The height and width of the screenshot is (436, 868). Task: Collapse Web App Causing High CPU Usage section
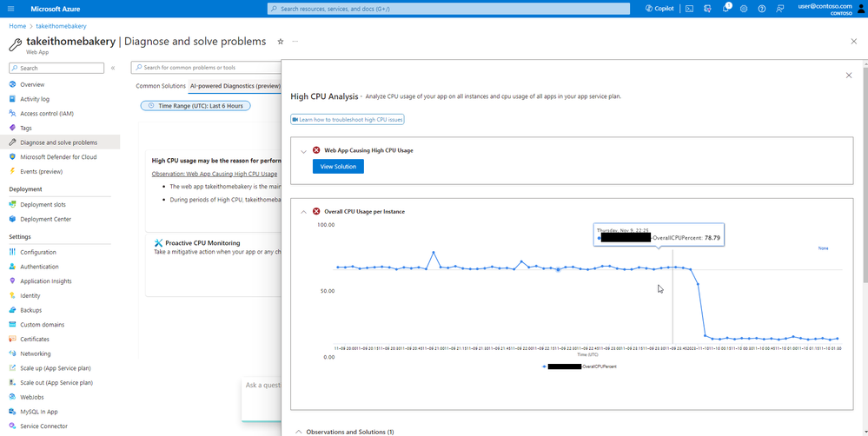tap(303, 150)
